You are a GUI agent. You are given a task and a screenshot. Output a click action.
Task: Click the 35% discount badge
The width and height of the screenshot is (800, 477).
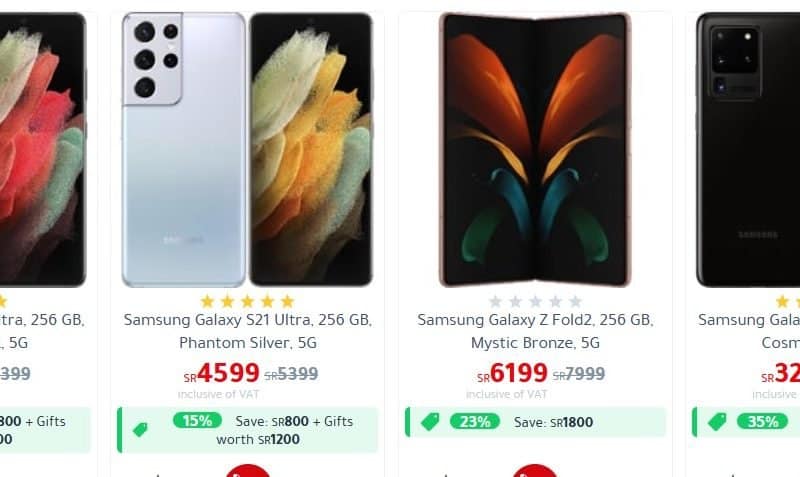tap(762, 422)
